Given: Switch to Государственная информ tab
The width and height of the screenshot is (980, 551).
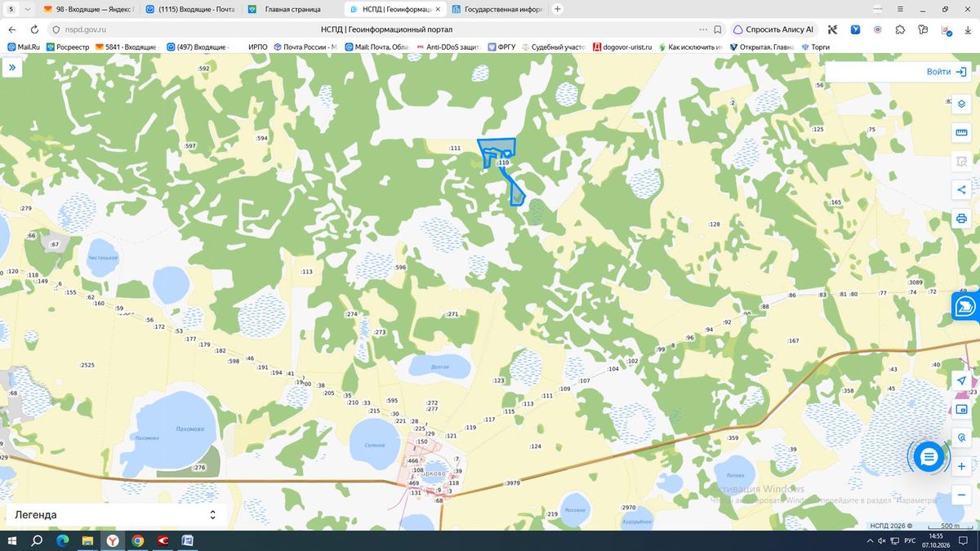Looking at the screenshot, I should click(x=497, y=9).
